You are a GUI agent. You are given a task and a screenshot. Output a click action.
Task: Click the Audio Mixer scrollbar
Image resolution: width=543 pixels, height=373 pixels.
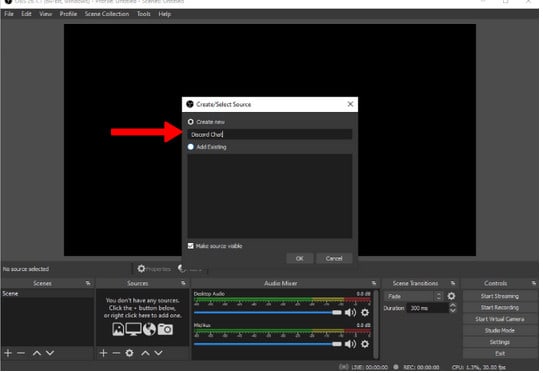[x=376, y=325]
